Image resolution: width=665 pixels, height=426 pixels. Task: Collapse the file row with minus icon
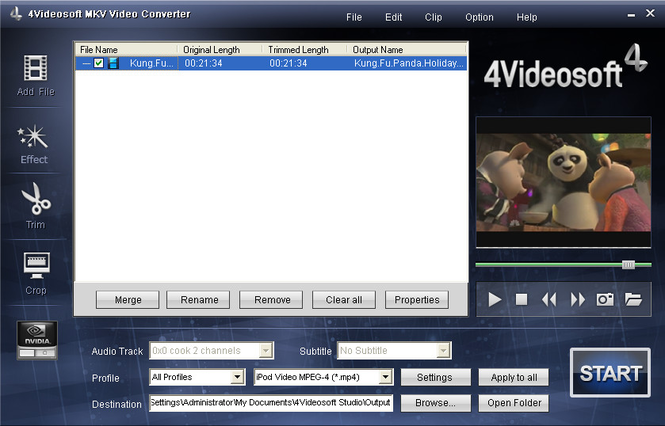[86, 64]
